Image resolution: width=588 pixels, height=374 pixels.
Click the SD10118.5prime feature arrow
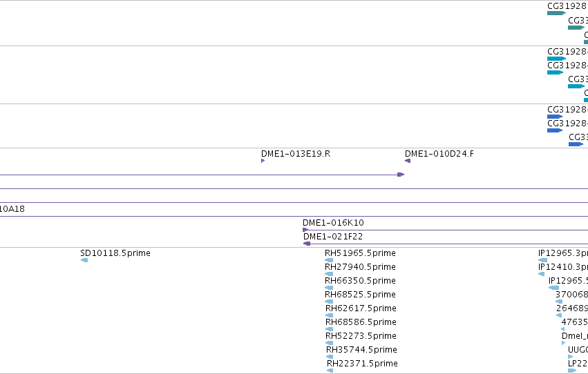[x=84, y=260]
